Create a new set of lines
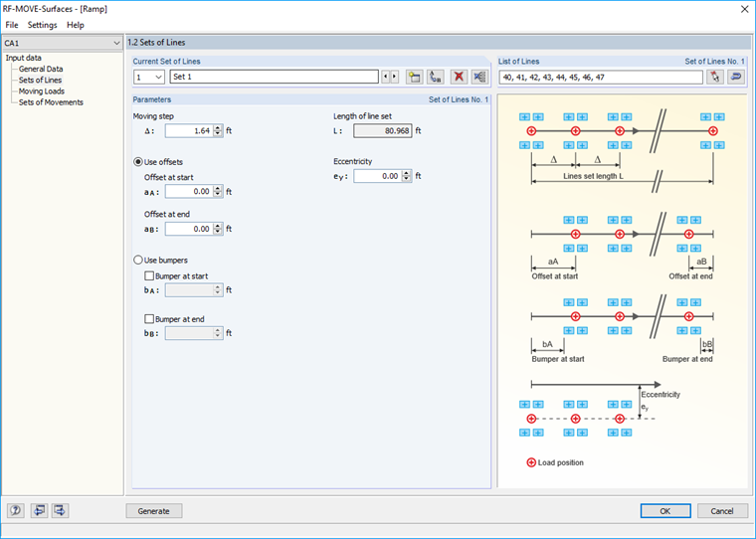The image size is (756, 539). tap(414, 77)
